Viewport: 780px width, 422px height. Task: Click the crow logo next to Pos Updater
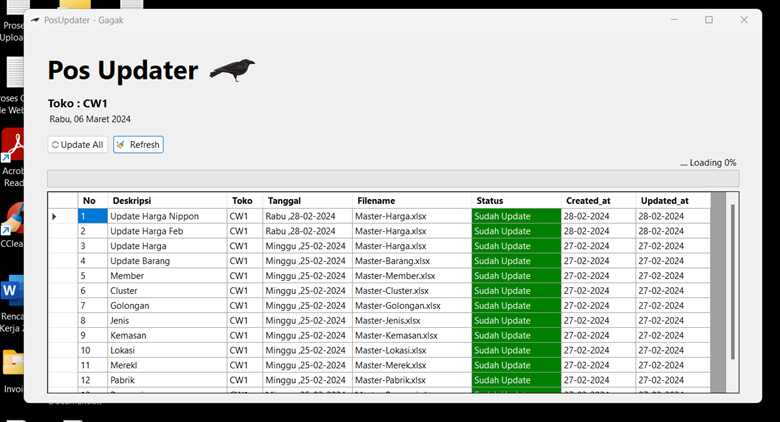(232, 70)
